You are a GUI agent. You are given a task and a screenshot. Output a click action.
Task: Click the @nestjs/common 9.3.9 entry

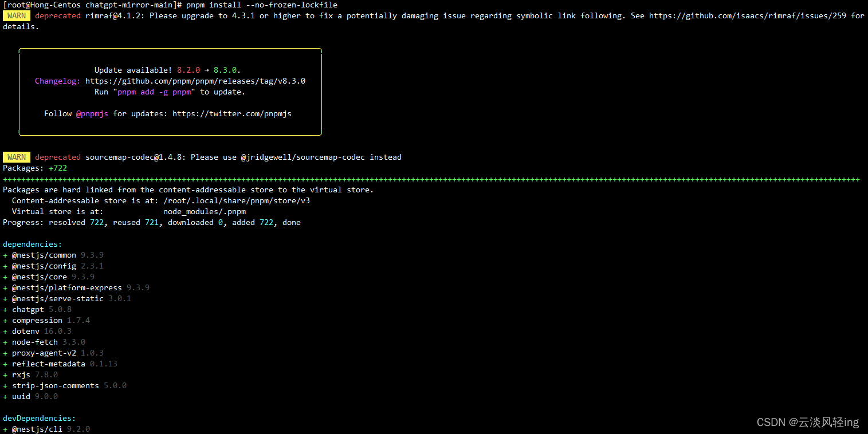[53, 255]
